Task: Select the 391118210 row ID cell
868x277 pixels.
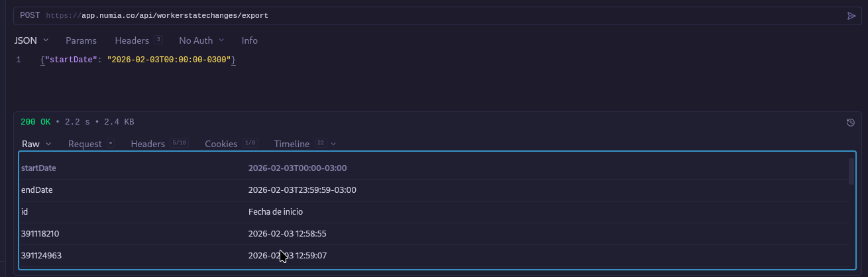Action: [40, 234]
